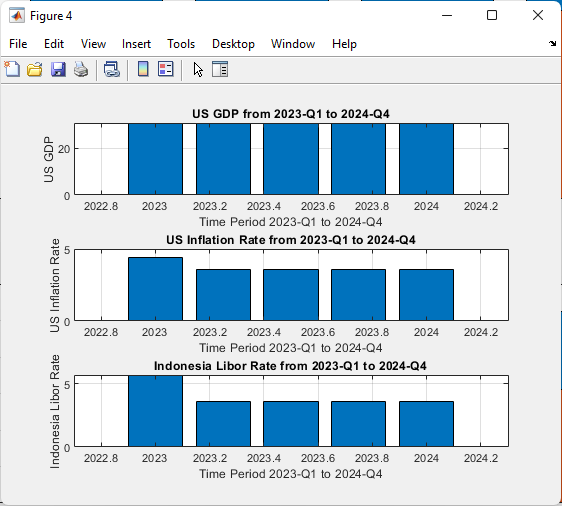Image resolution: width=562 pixels, height=506 pixels.
Task: Insert a legend via the toolbar icon
Action: click(166, 69)
